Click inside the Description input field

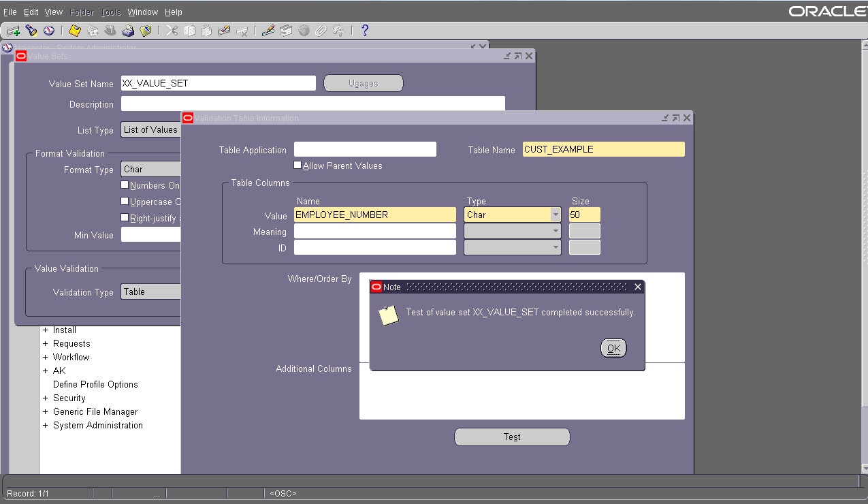point(272,103)
